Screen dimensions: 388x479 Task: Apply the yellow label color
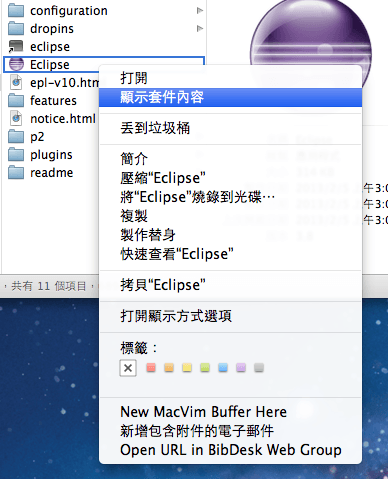[187, 368]
